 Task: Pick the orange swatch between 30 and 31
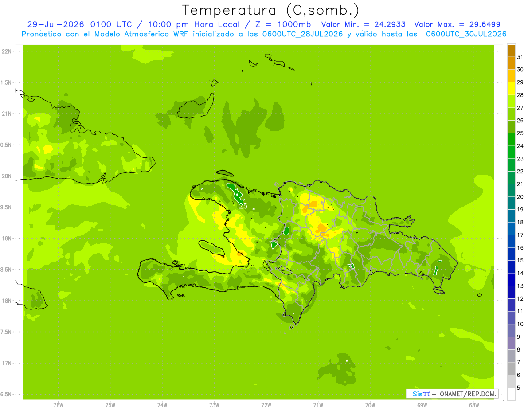[x=511, y=63]
